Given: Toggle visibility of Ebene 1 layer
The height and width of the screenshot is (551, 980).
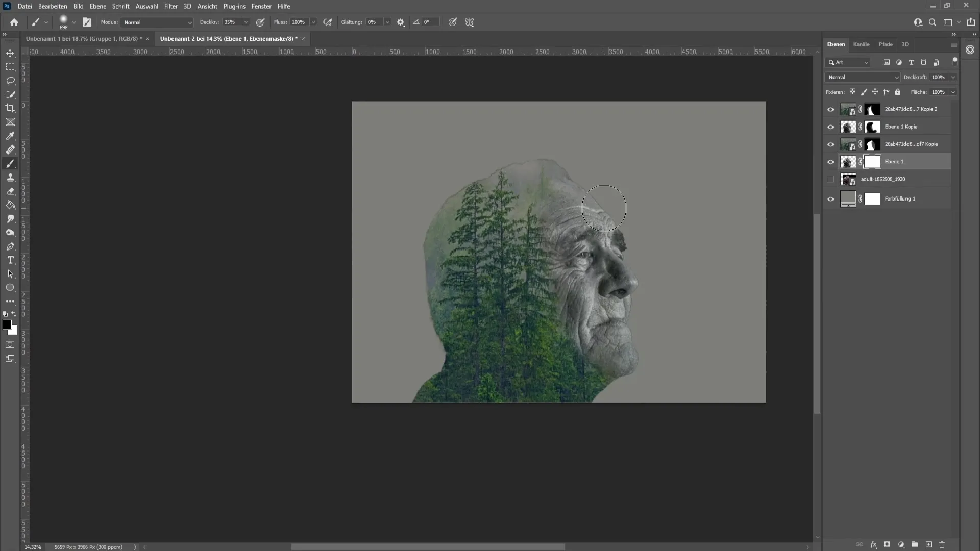Looking at the screenshot, I should click(830, 161).
